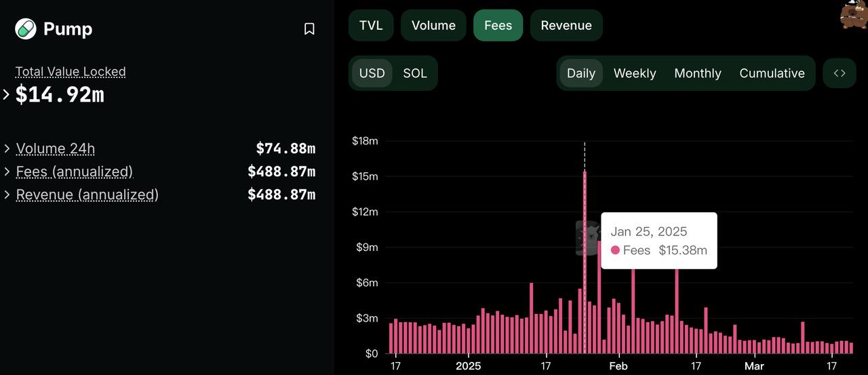Toggle the Volume chart metric
Image resolution: width=868 pixels, height=375 pixels.
(433, 26)
